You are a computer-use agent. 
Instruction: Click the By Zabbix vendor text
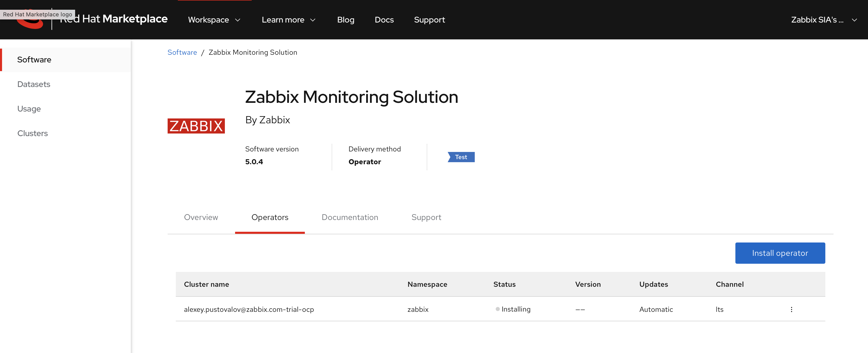(268, 120)
